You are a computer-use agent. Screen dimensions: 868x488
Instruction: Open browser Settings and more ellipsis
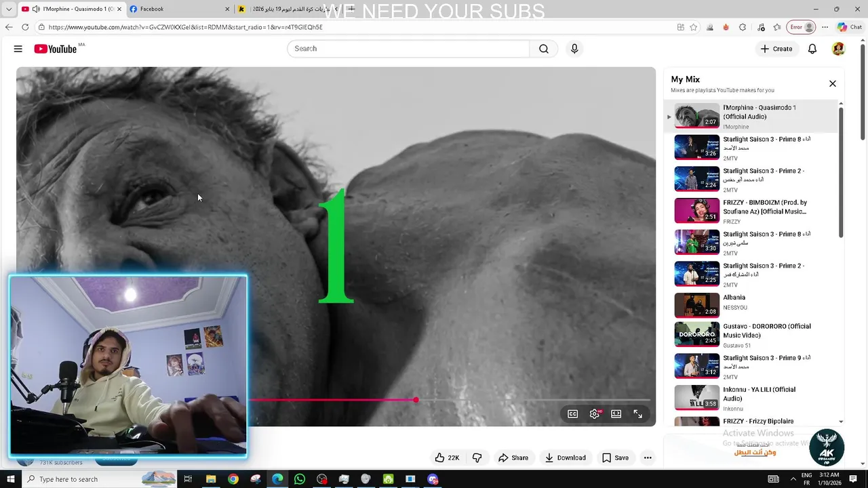click(x=825, y=27)
